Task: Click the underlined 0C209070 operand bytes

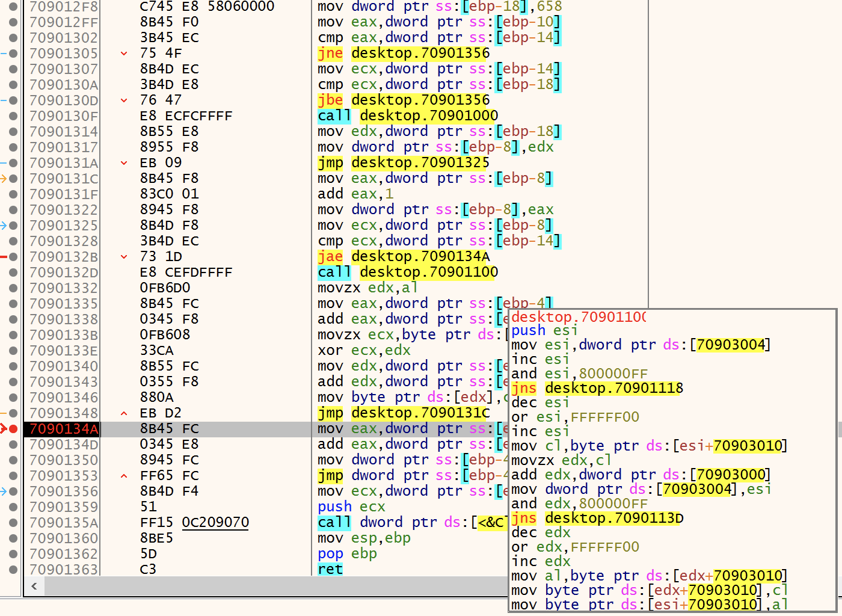Action: point(215,523)
